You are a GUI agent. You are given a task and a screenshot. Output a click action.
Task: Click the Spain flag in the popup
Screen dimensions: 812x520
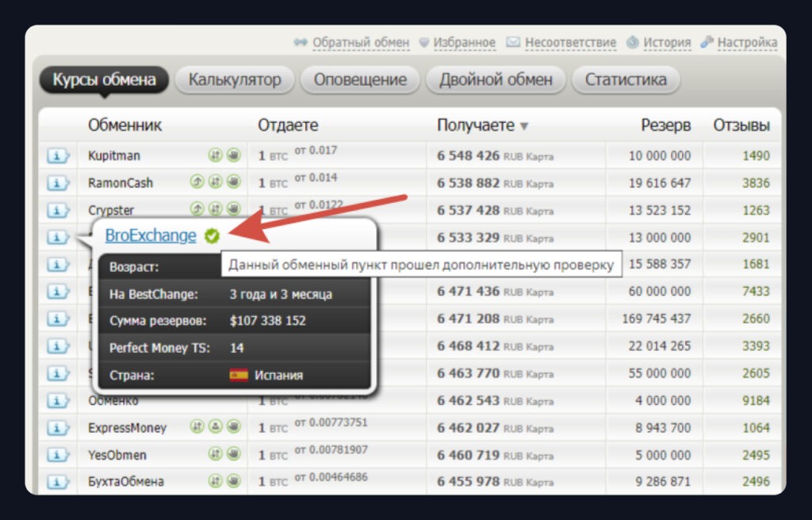click(239, 375)
